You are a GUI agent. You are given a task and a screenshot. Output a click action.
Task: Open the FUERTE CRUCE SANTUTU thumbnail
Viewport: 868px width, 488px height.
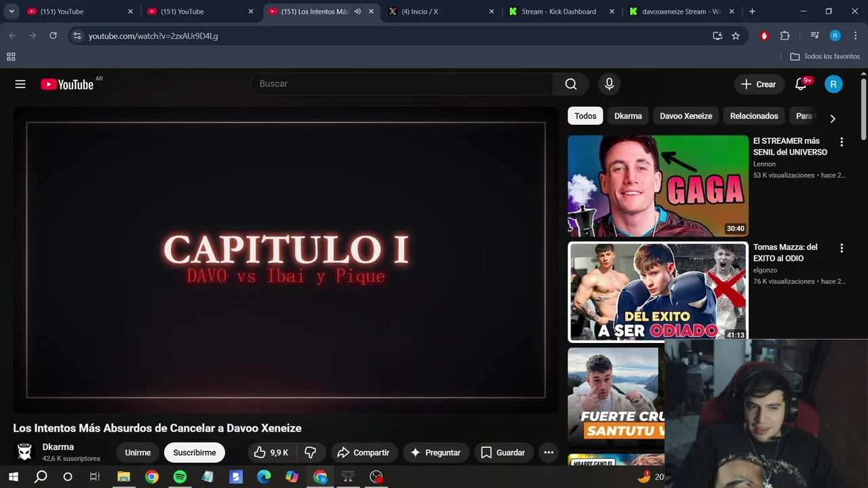[x=616, y=398]
